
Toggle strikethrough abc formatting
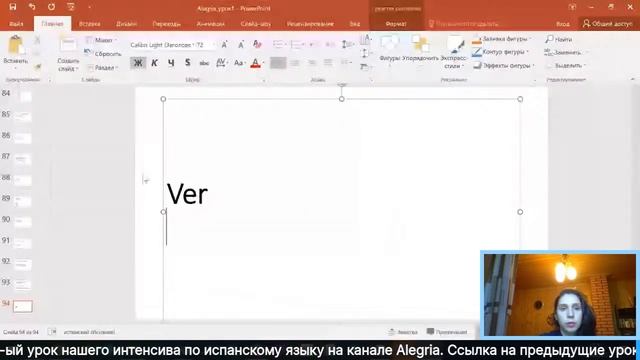tap(204, 63)
